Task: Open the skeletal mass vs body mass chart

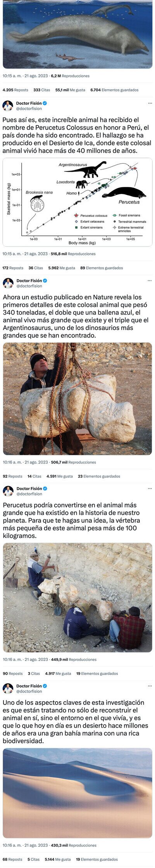Action: (x=77, y=202)
